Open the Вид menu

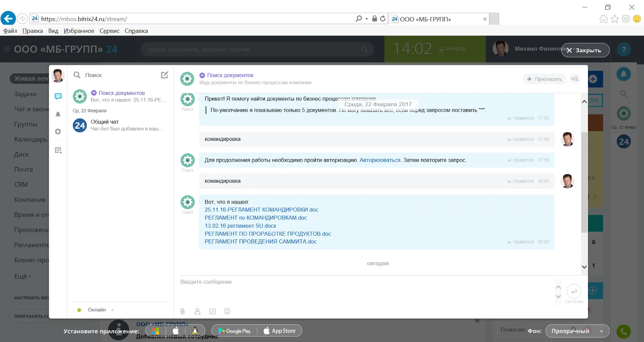53,31
